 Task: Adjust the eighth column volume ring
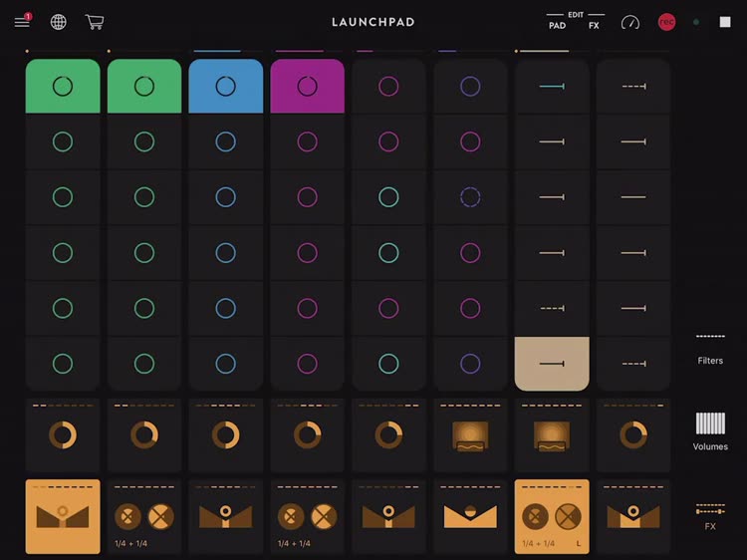(x=633, y=434)
